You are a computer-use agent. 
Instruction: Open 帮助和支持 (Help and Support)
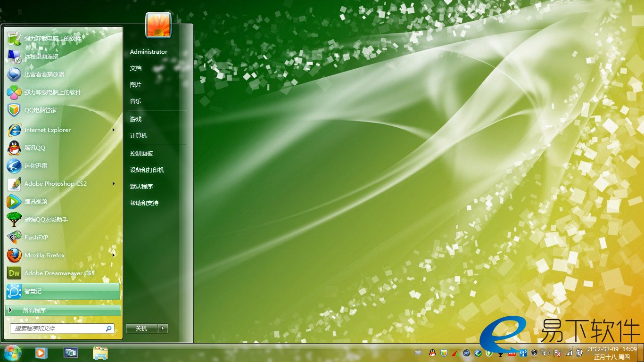(x=144, y=203)
